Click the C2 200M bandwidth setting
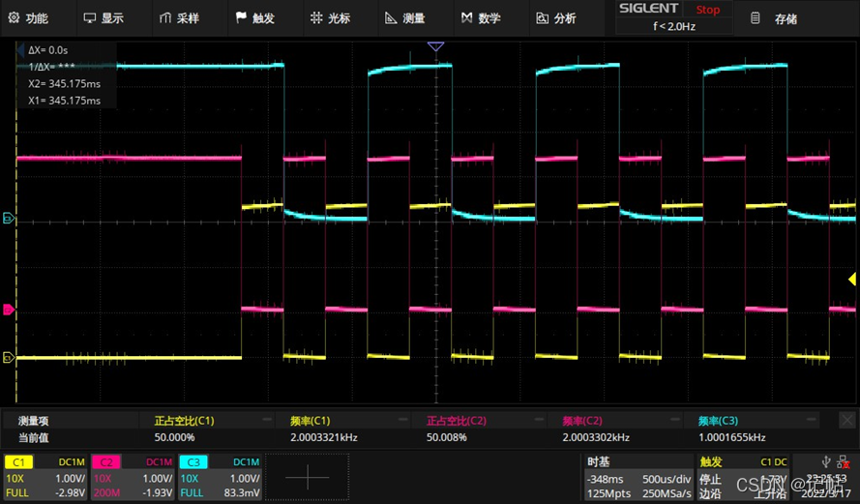Viewport: 860px width, 504px height. pos(107,492)
